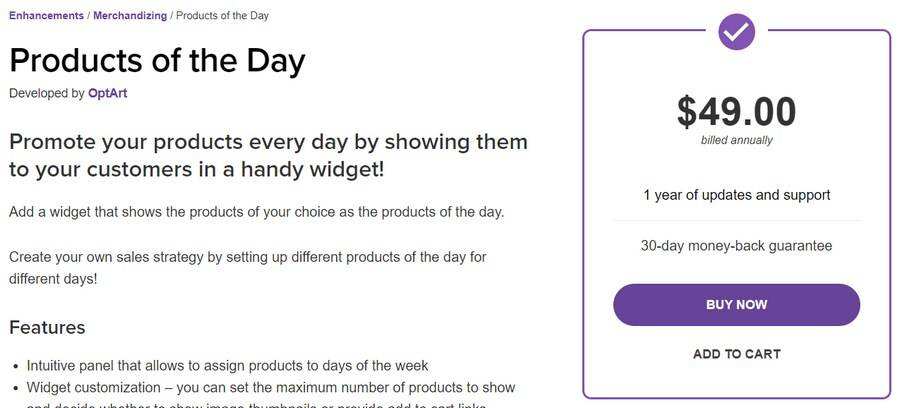Click the 'Widget customization' feature bullet
Viewport: 900px width, 408px height.
point(270,387)
